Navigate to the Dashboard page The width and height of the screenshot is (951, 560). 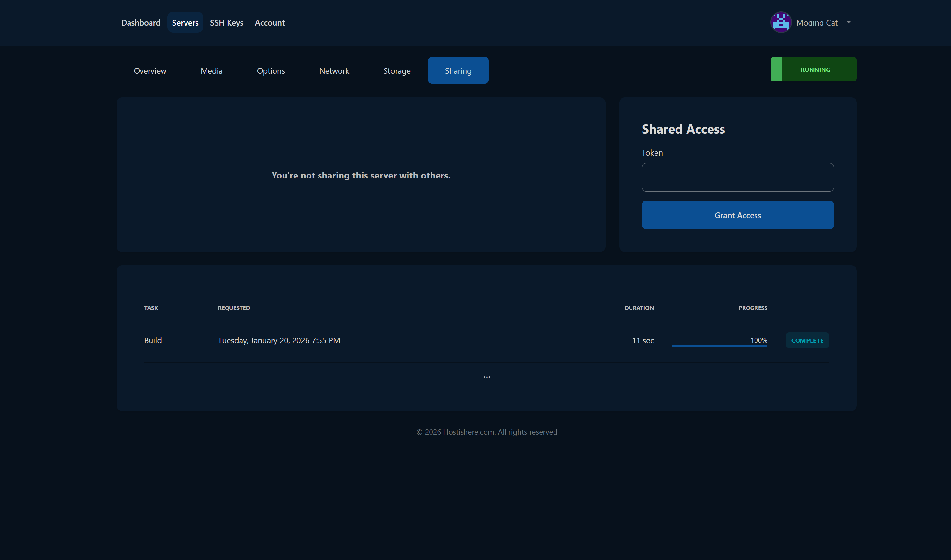[140, 23]
